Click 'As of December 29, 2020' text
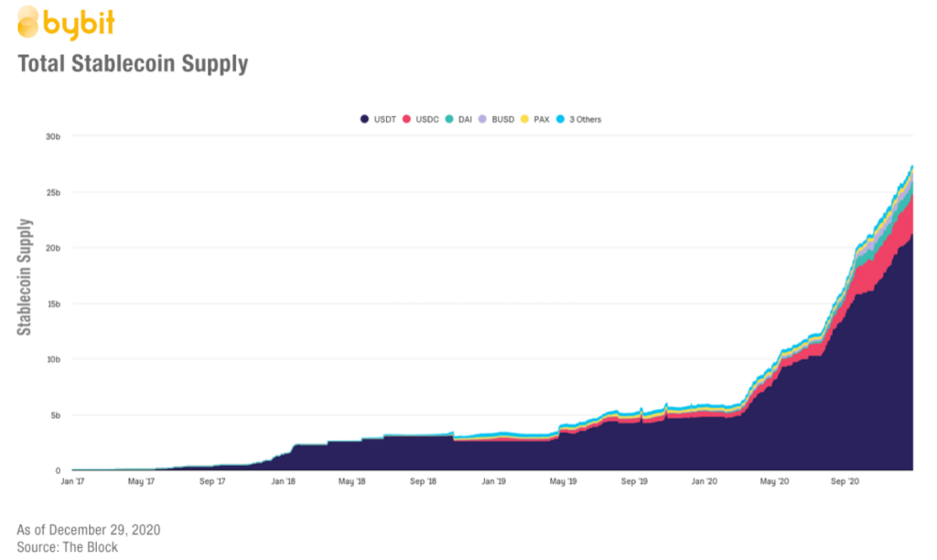The width and height of the screenshot is (937, 560). 89,530
